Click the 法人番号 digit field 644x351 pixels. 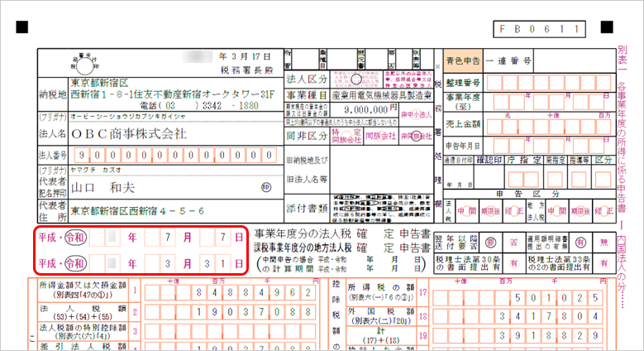pyautogui.click(x=175, y=156)
